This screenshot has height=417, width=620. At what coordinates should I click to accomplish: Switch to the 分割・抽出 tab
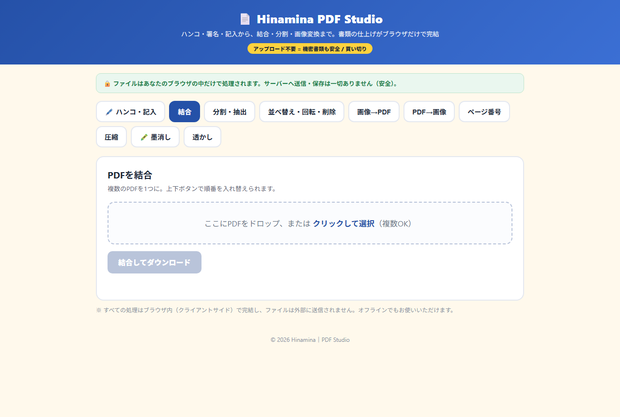(x=229, y=112)
